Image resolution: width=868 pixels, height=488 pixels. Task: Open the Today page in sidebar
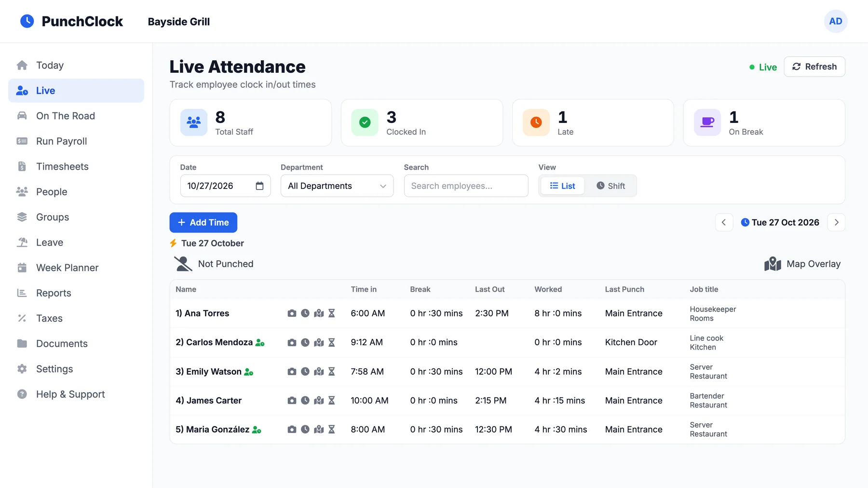tap(76, 65)
